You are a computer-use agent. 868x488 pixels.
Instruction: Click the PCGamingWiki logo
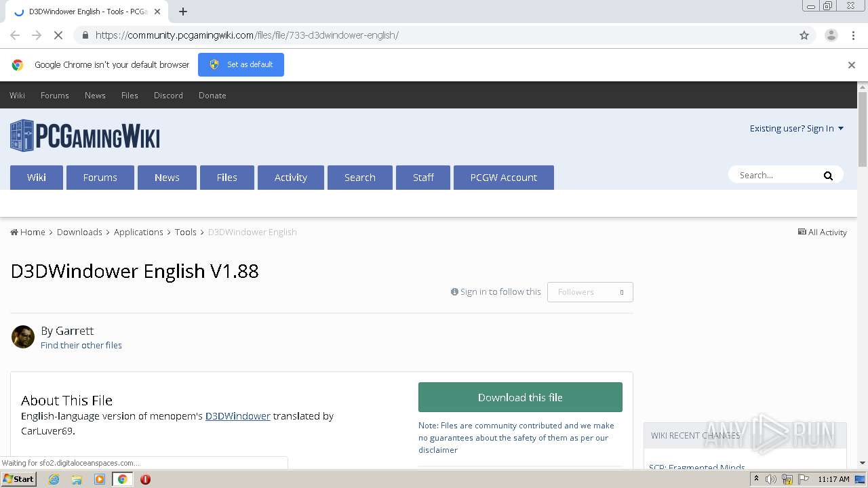(85, 136)
